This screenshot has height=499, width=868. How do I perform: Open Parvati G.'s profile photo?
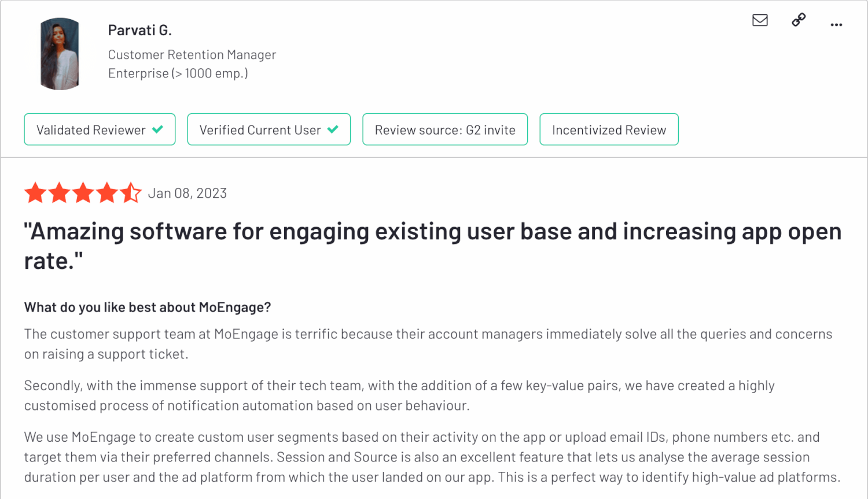pos(60,54)
